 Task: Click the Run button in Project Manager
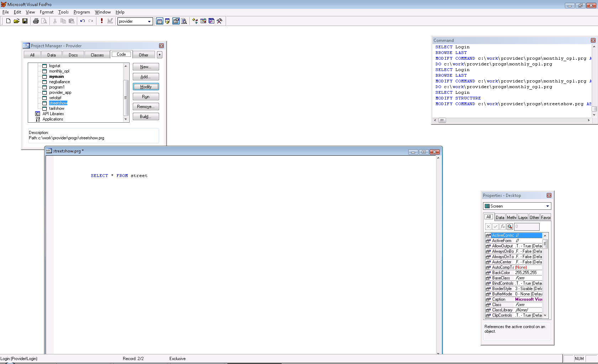coord(146,97)
